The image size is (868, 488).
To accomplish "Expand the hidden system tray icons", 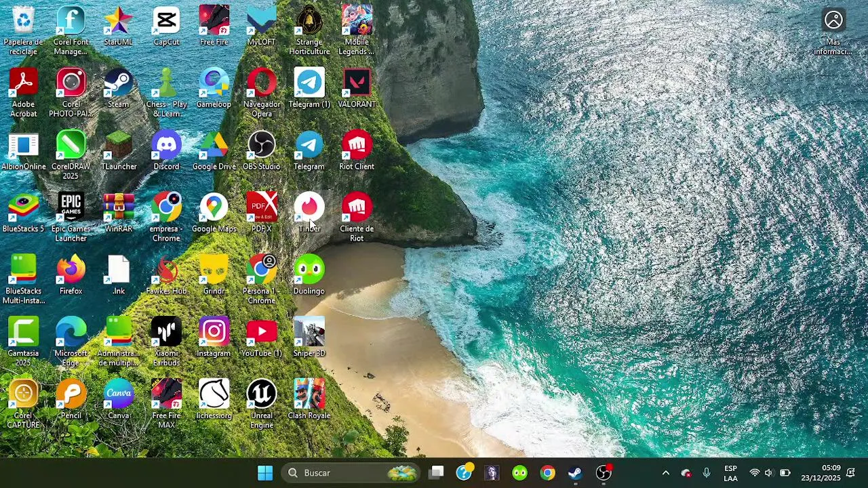I will tap(665, 473).
